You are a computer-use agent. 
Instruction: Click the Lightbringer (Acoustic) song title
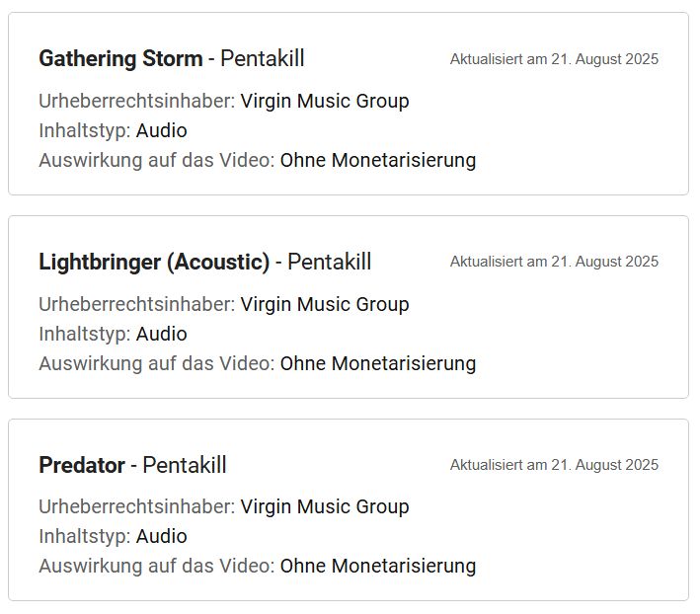coord(154,262)
